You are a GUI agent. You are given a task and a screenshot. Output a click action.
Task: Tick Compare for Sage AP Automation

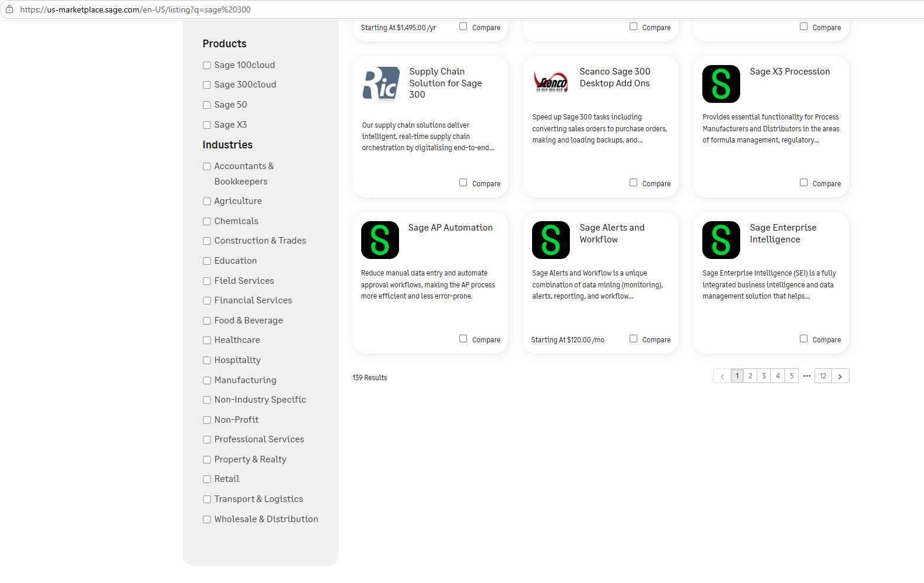[x=463, y=339]
